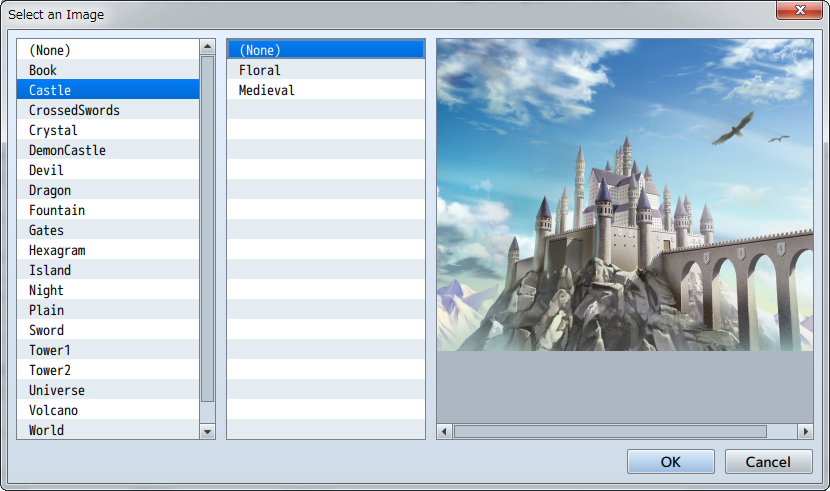Pick the Dragon image
830x491 pixels.
point(50,190)
